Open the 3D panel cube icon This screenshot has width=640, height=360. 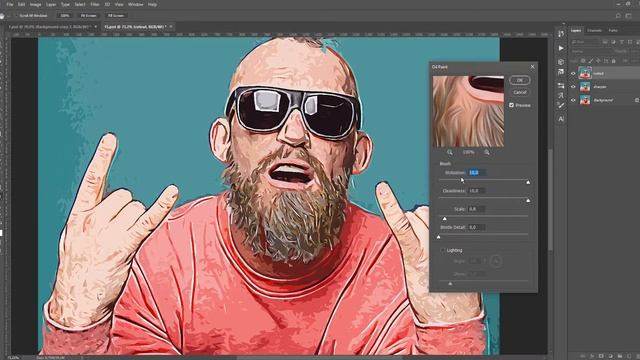[x=561, y=62]
